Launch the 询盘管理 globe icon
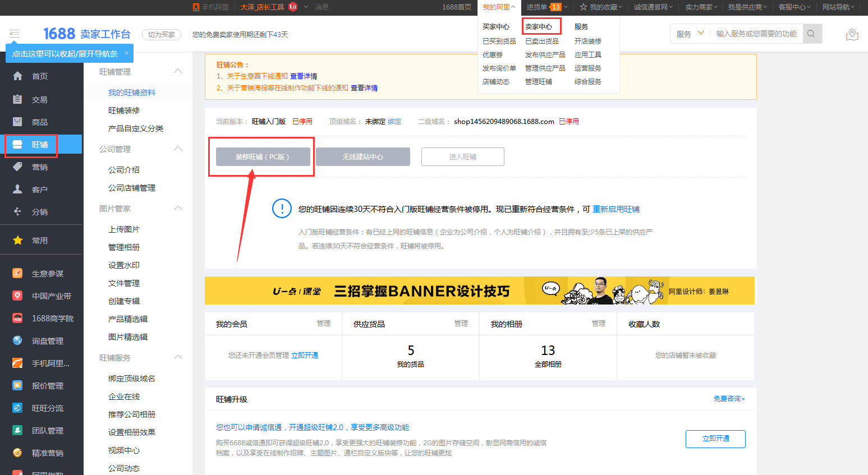 pyautogui.click(x=18, y=340)
